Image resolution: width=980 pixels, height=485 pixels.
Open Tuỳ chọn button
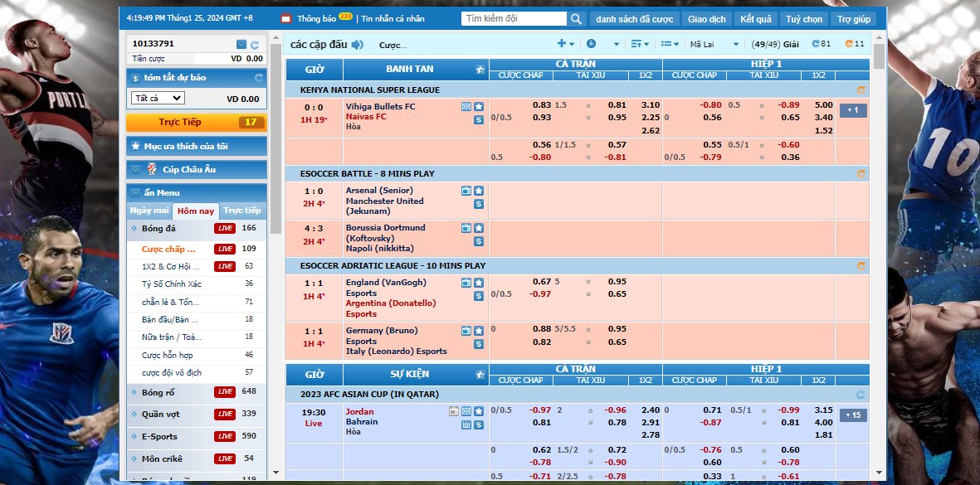[804, 19]
